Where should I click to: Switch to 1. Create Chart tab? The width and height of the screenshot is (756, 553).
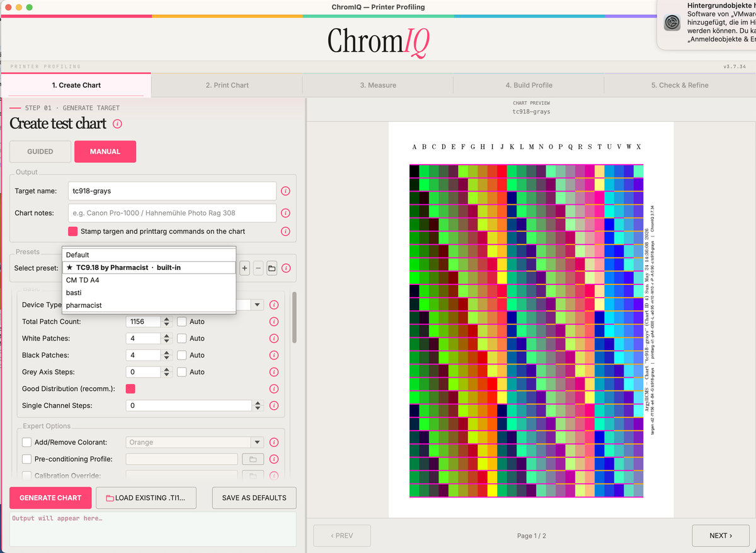click(x=76, y=85)
